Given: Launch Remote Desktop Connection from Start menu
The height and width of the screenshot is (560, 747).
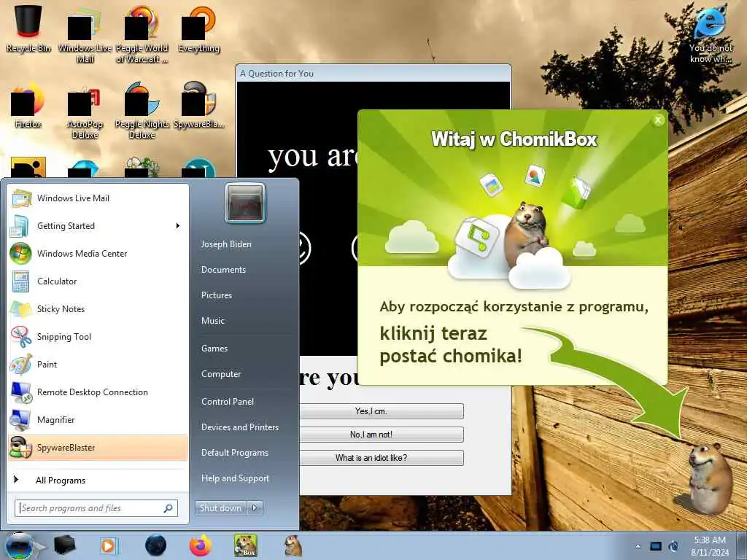Looking at the screenshot, I should pyautogui.click(x=98, y=392).
